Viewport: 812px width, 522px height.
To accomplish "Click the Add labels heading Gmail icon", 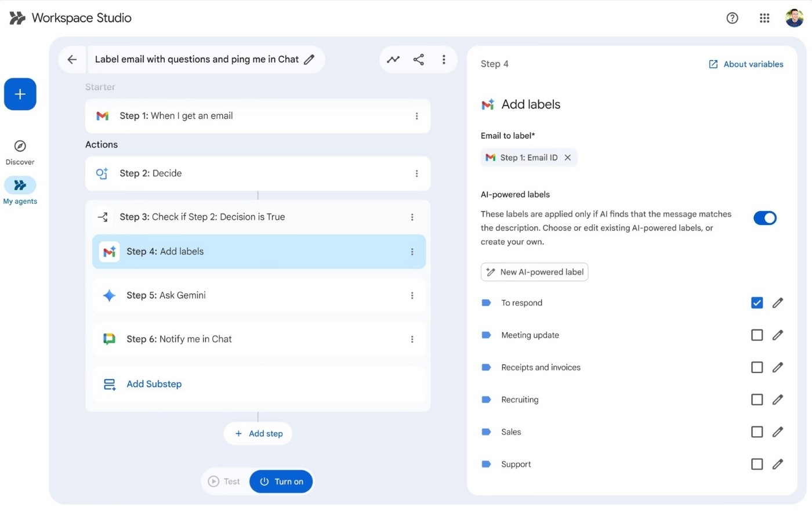I will coord(488,104).
